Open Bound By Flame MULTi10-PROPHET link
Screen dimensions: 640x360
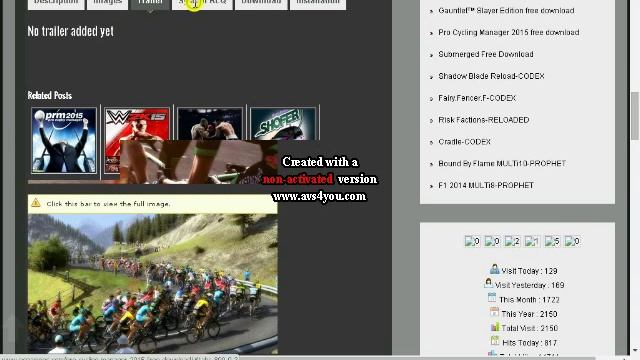[502, 164]
